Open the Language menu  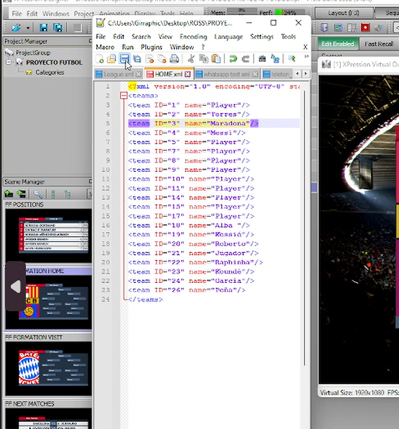click(228, 37)
